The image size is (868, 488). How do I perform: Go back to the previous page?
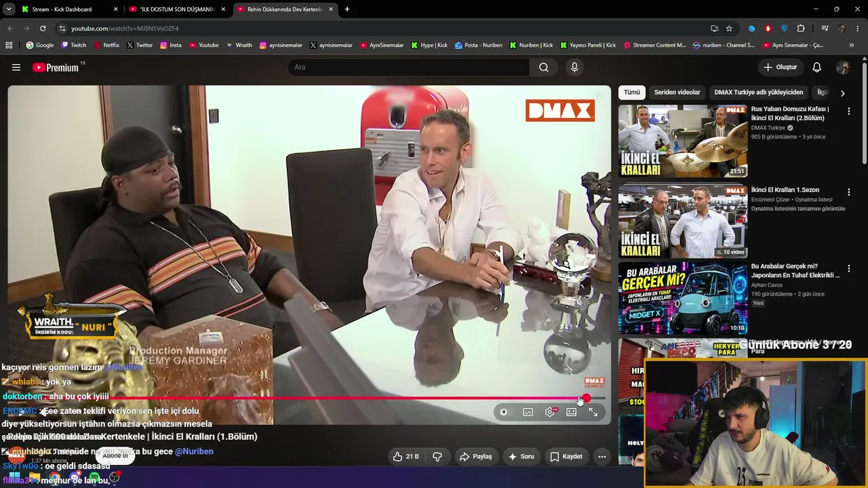10,28
